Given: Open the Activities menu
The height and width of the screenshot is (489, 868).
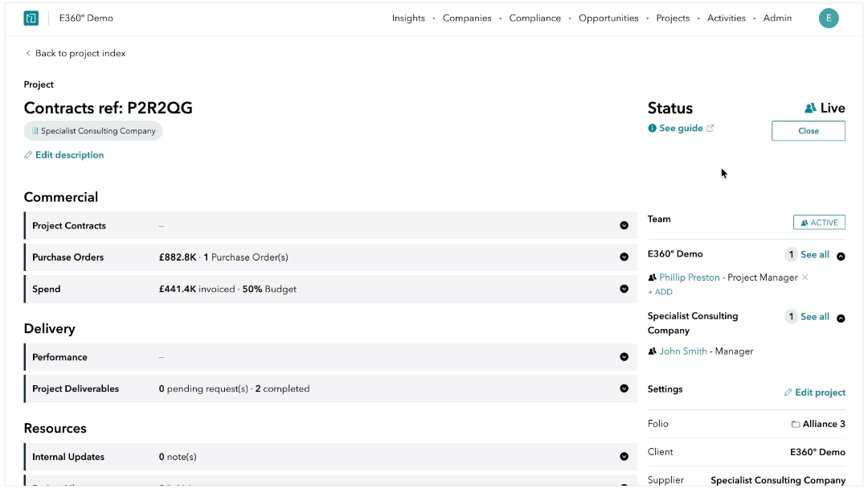Looking at the screenshot, I should tap(727, 18).
